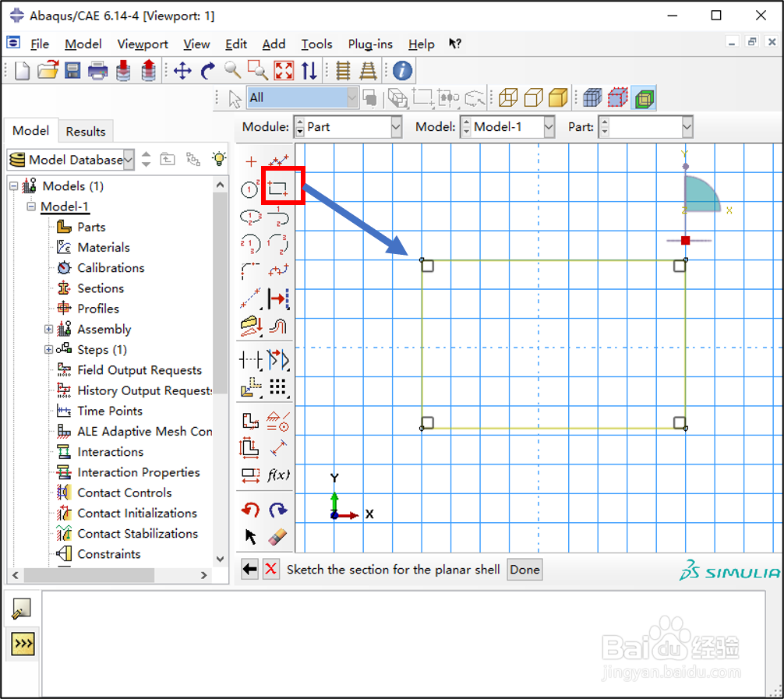This screenshot has width=784, height=699.
Task: Toggle shaded render style
Action: (x=558, y=98)
